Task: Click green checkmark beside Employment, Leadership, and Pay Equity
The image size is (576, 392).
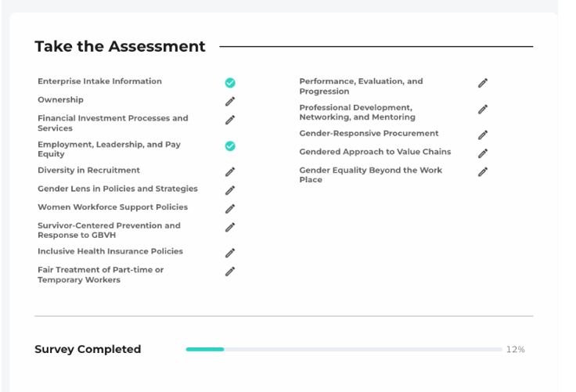Action: coord(230,146)
